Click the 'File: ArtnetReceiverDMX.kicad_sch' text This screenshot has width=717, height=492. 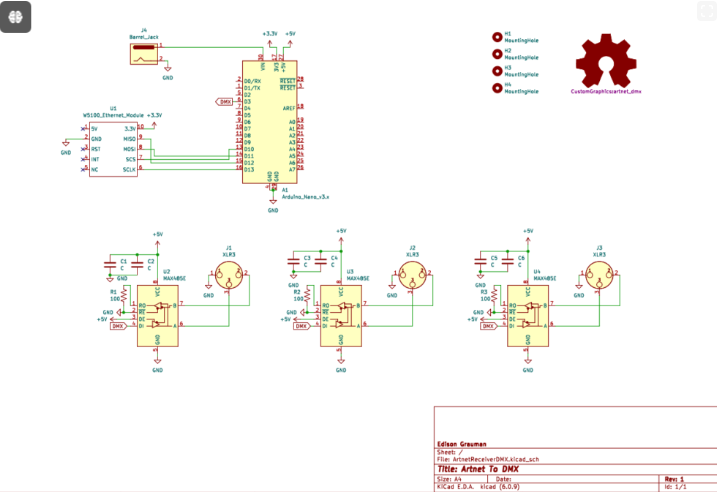point(488,459)
